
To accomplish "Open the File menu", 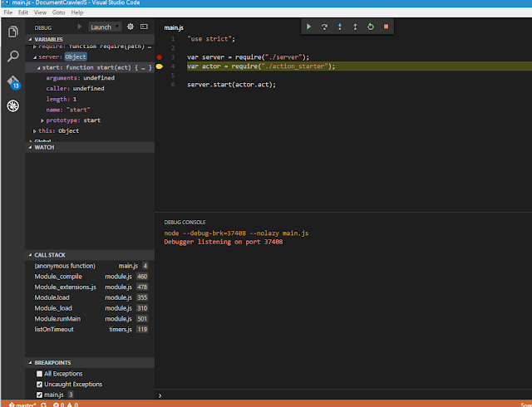I will point(8,12).
